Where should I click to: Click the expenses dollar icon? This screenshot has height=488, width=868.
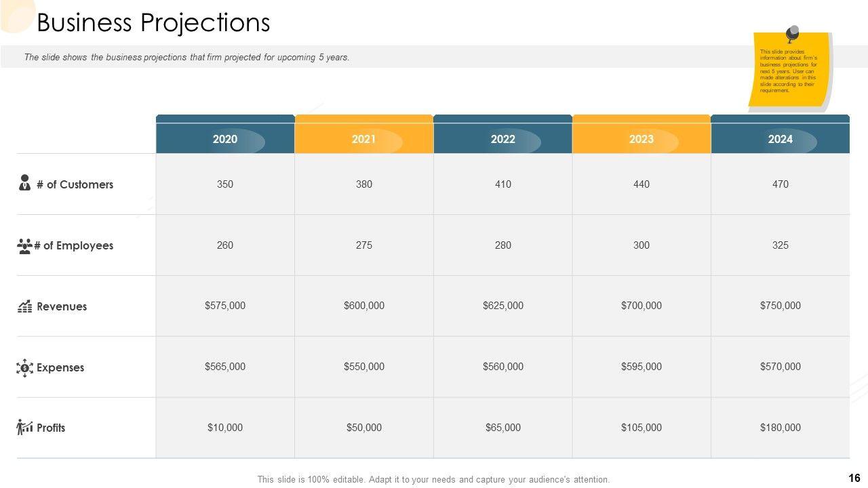(x=24, y=368)
